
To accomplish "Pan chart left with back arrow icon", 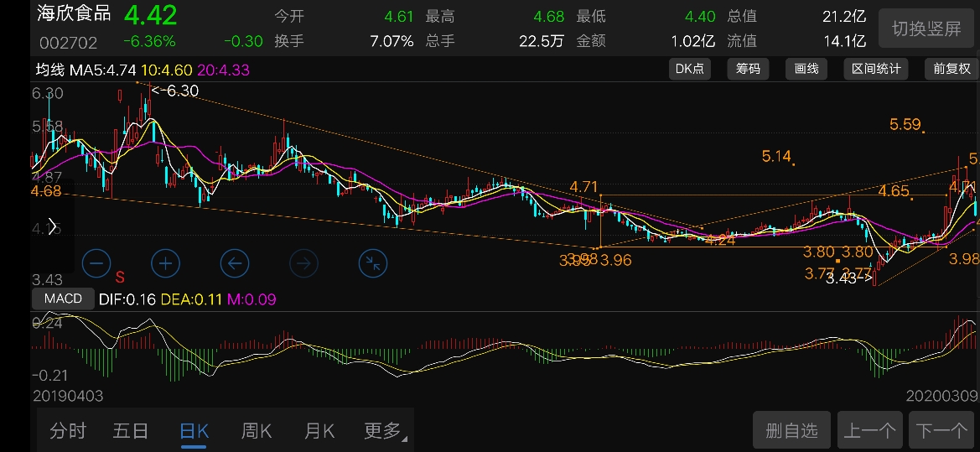I will click(x=235, y=263).
